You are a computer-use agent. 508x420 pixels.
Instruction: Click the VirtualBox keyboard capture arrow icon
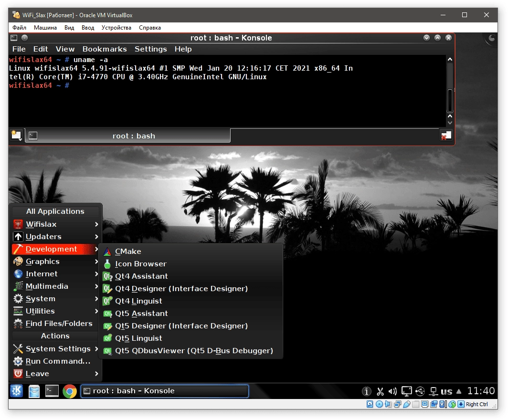(x=461, y=404)
